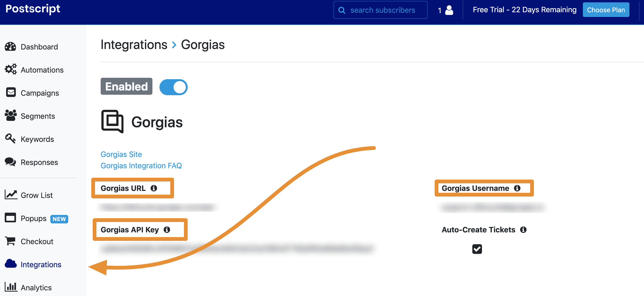Screen dimensions: 644x296
Task: Go to Integrations in the breadcrumb
Action: click(134, 45)
